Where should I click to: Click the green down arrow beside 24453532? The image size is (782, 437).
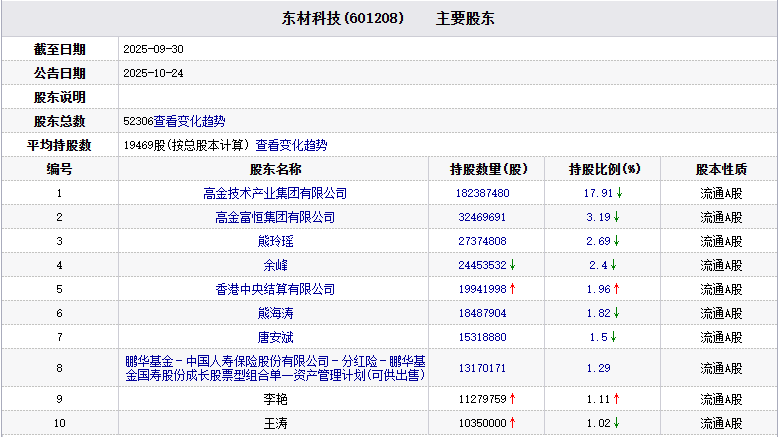(x=514, y=265)
